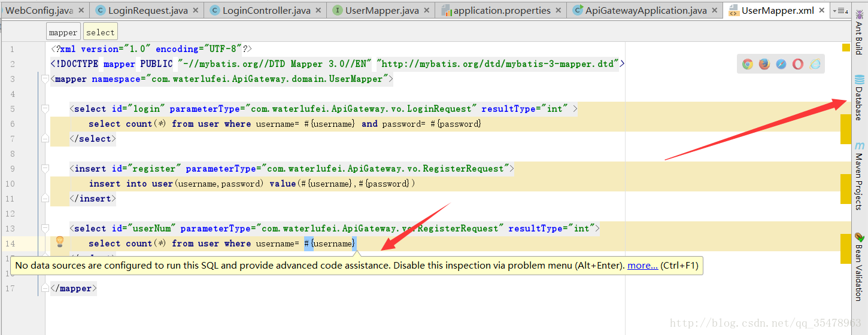Open in Firefox browser icon
The width and height of the screenshot is (868, 335).
pyautogui.click(x=764, y=64)
